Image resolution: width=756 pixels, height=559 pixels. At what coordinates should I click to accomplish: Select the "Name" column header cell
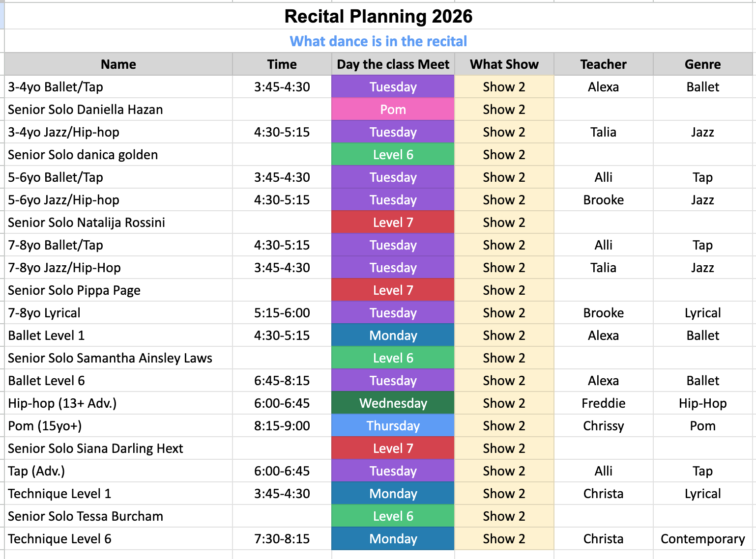click(x=118, y=64)
